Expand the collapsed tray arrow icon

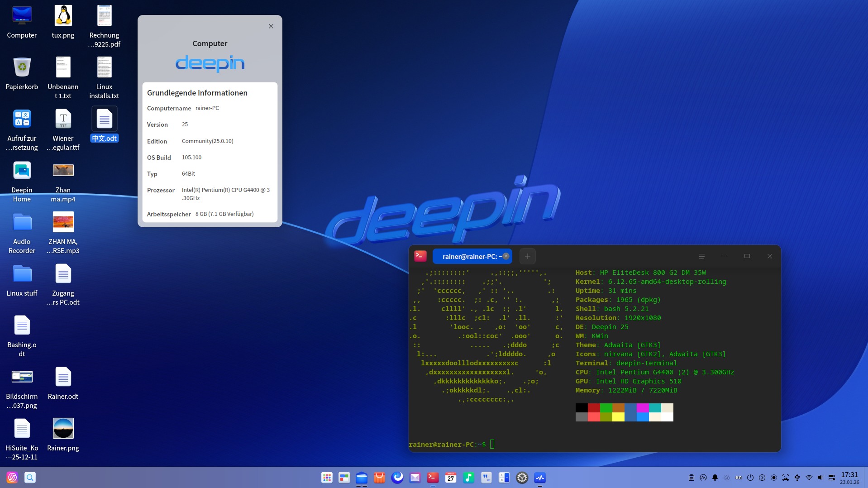coord(762,478)
